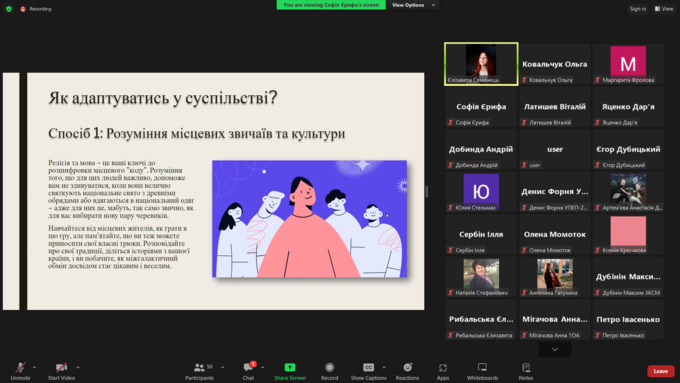Open the View Options dropdown
Viewport: 680px width, 383px height.
coord(413,5)
